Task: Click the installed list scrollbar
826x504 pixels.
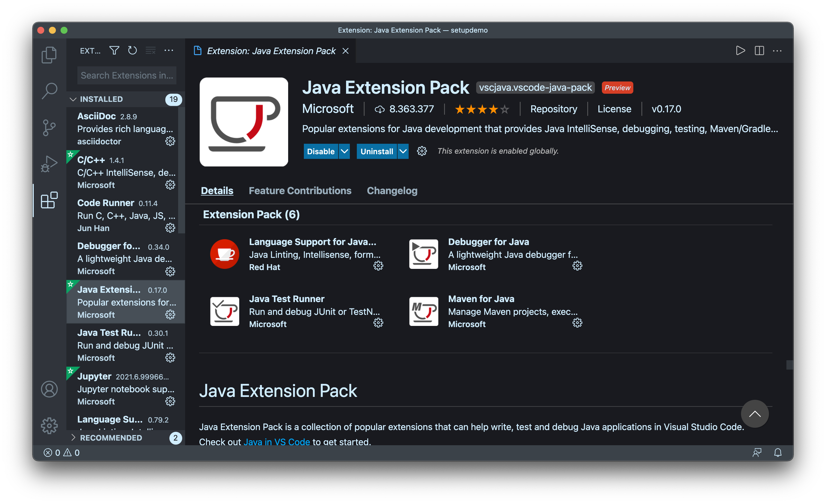Action: pos(181,171)
